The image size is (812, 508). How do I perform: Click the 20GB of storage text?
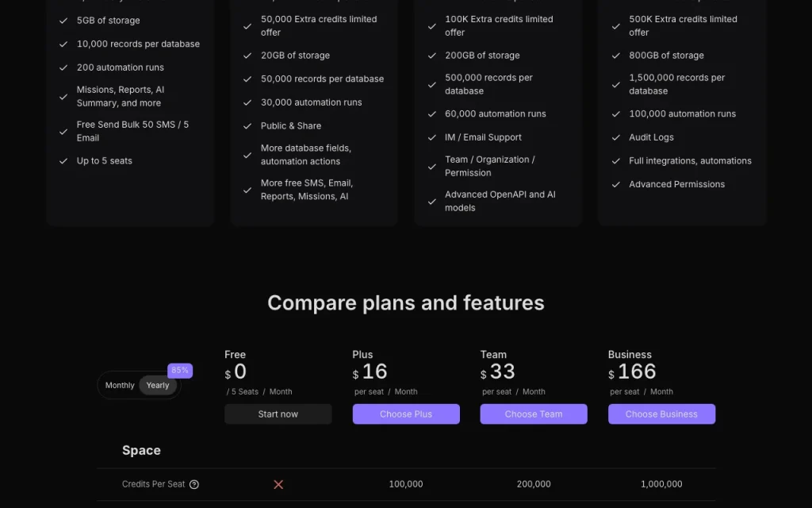295,56
